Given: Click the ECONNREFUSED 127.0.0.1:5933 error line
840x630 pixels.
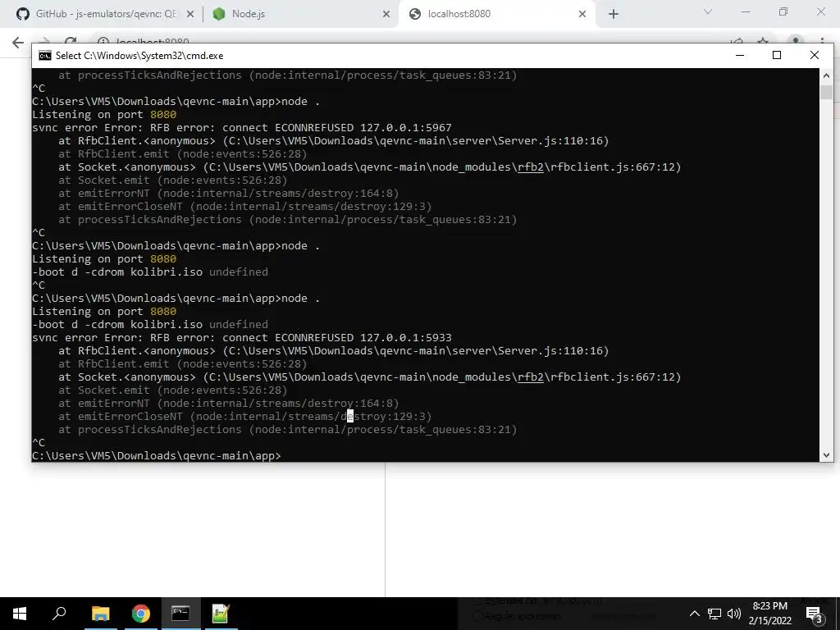Looking at the screenshot, I should (242, 337).
